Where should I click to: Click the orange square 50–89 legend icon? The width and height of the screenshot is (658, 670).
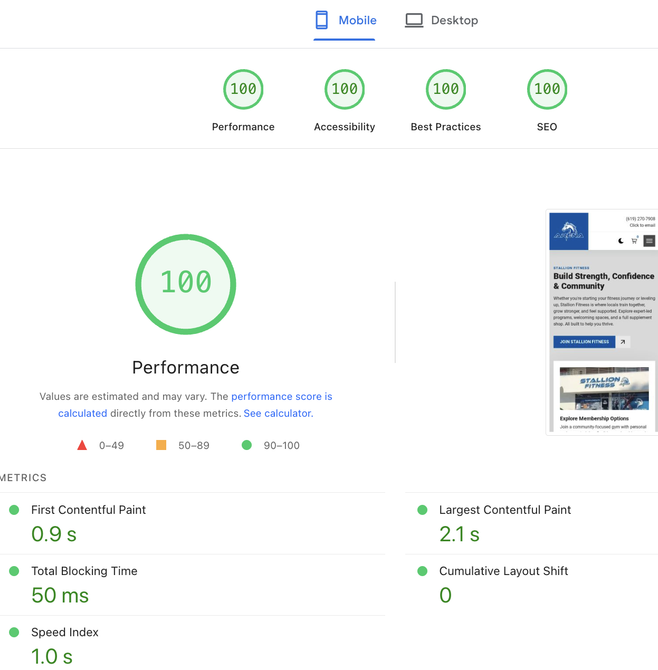(x=161, y=445)
